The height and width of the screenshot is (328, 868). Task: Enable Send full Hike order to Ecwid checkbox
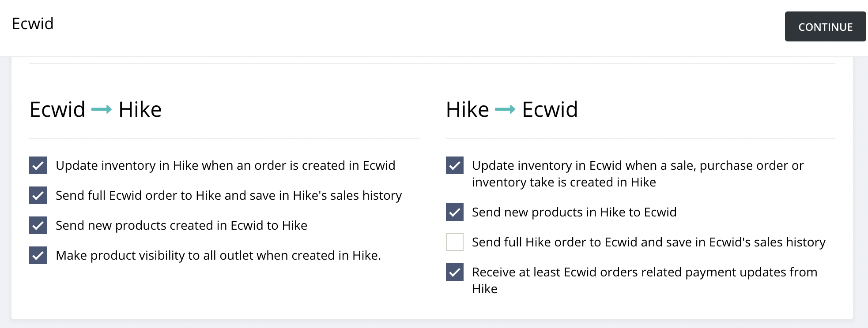[x=455, y=242]
